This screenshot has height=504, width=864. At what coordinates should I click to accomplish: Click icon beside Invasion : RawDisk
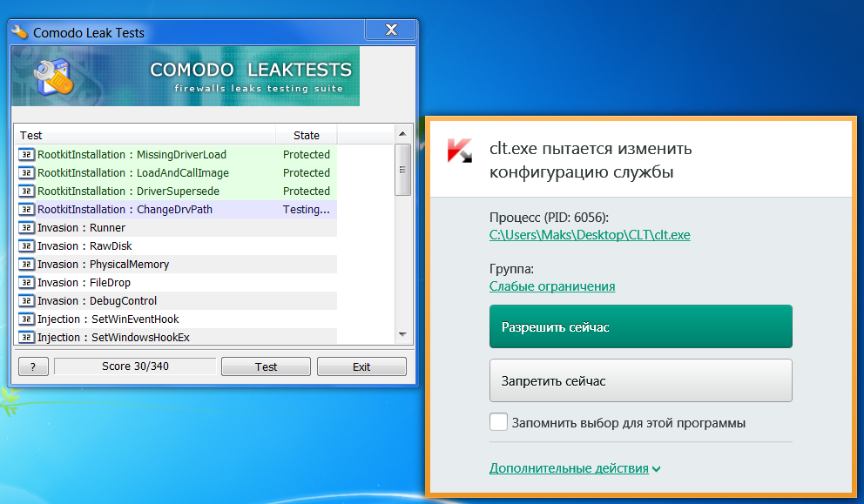pyautogui.click(x=26, y=245)
